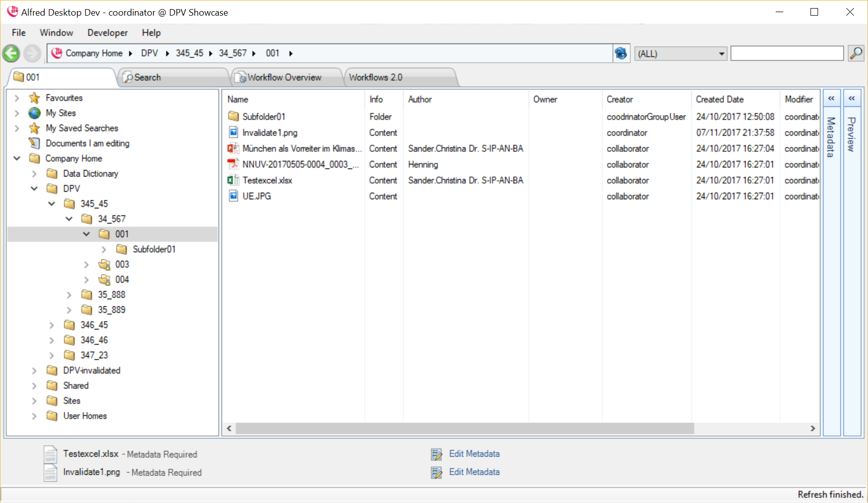Click the green back navigation arrow
Screen dimensions: 868x503
pos(11,53)
